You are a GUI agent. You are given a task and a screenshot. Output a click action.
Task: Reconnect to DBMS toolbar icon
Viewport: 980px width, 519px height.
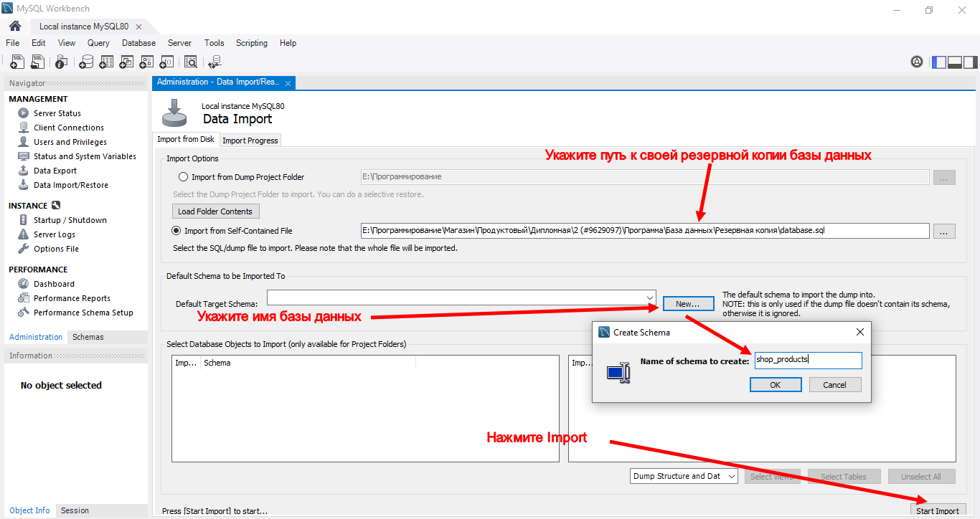215,62
